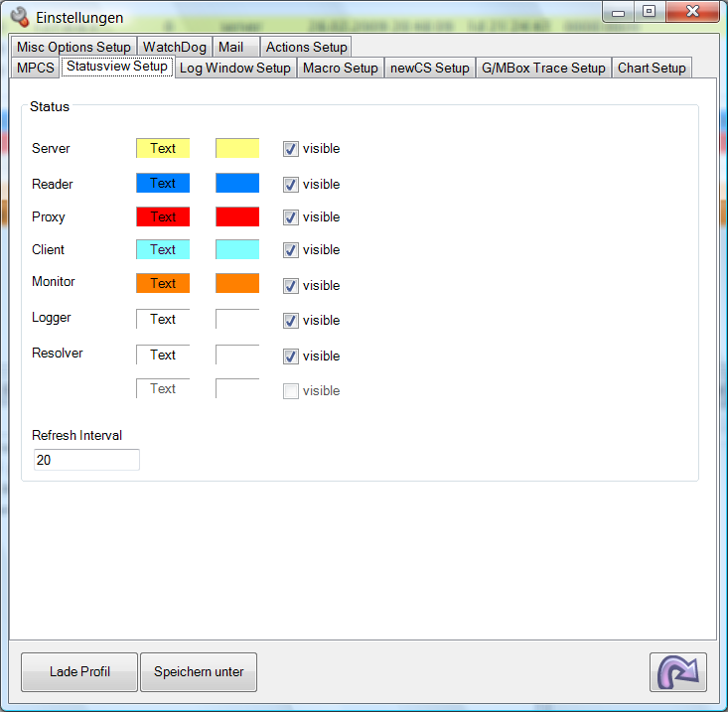Open the G/MBox Trace Setup tab
Screen dimensions: 728x712
pyautogui.click(x=543, y=68)
